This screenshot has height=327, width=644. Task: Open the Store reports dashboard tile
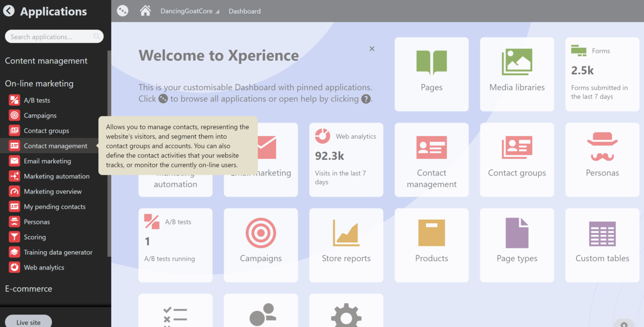pyautogui.click(x=346, y=245)
